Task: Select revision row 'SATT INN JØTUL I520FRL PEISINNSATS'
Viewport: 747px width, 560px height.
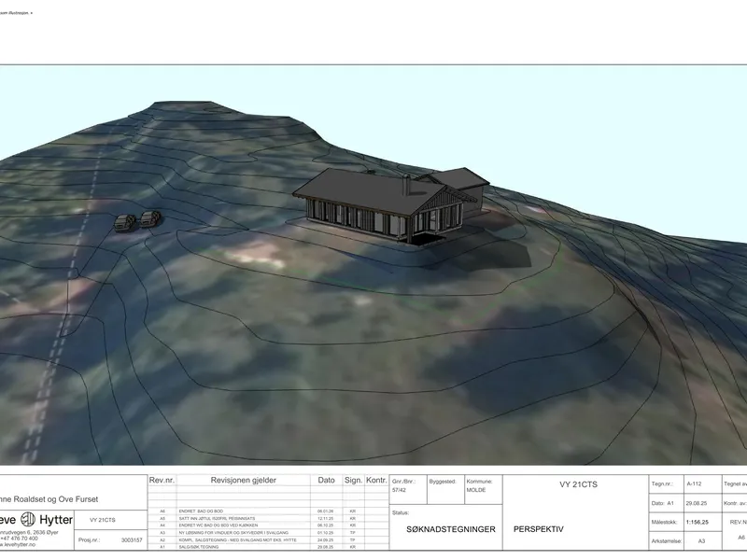Action: point(217,518)
